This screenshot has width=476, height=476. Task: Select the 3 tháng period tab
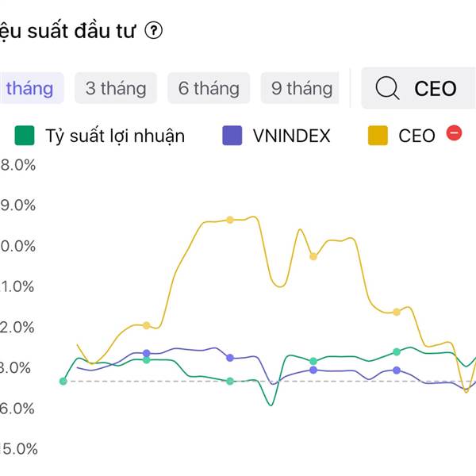pos(116,88)
